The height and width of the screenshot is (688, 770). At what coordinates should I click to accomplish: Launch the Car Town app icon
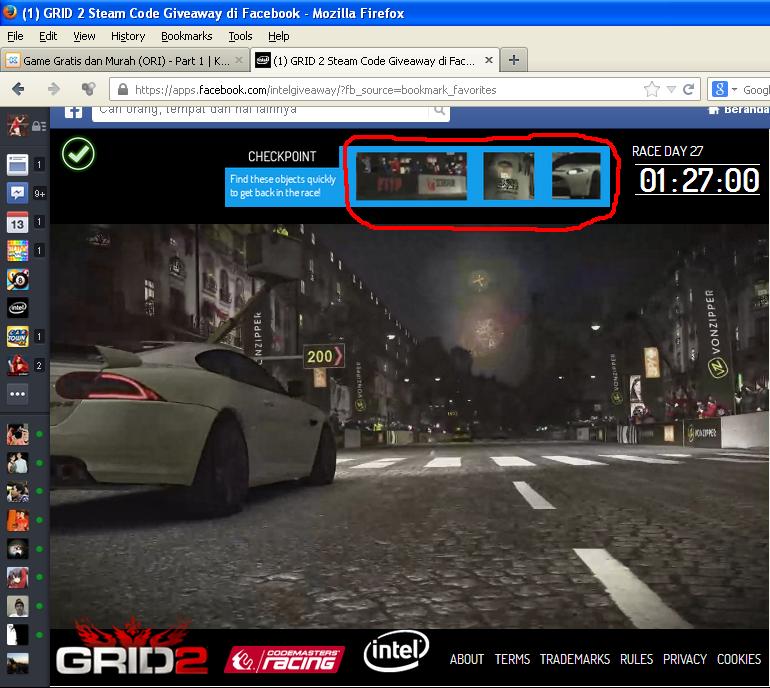pos(17,337)
